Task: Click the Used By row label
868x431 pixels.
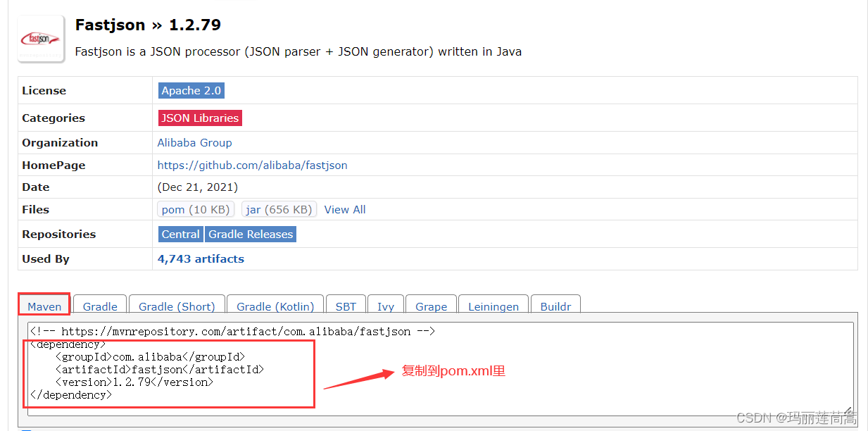Action: click(x=46, y=258)
